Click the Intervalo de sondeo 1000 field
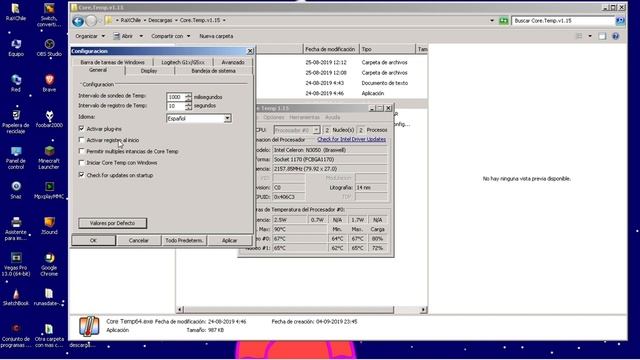 [x=176, y=97]
